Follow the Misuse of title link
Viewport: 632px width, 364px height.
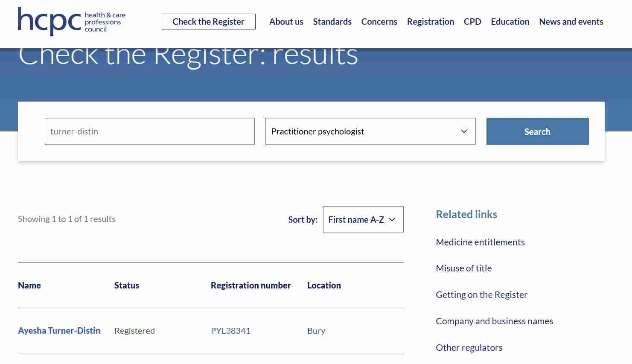click(x=463, y=268)
